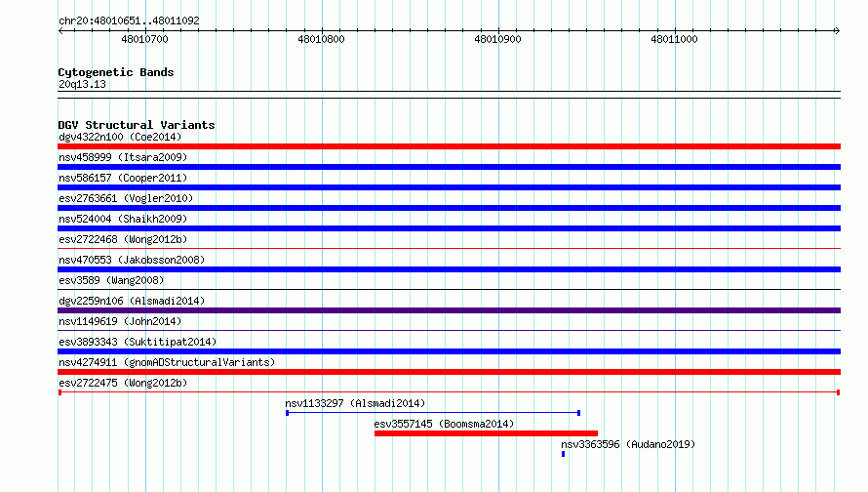Screen dimensions: 868x492
Task: Click the blue nsv1133297 bracketed line
Action: (x=433, y=413)
